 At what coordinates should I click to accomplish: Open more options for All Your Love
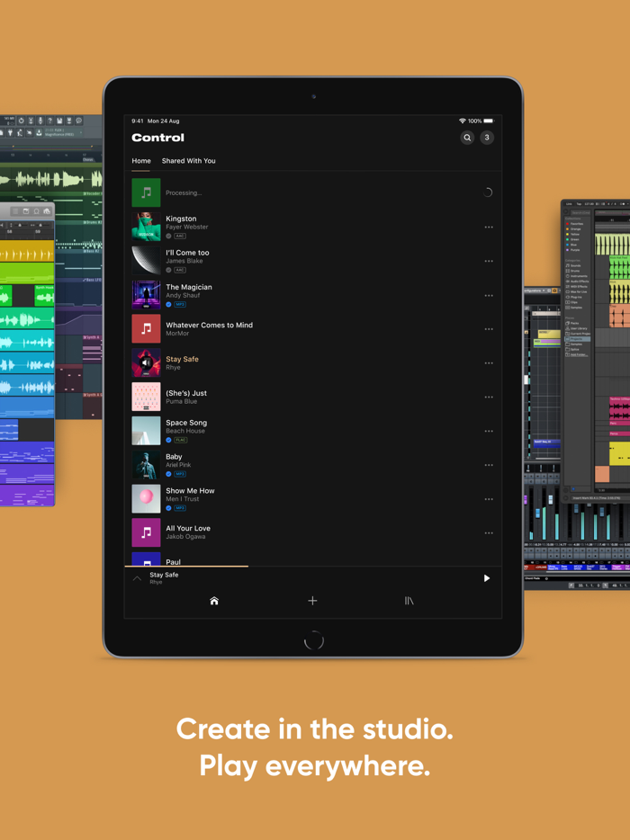point(489,533)
